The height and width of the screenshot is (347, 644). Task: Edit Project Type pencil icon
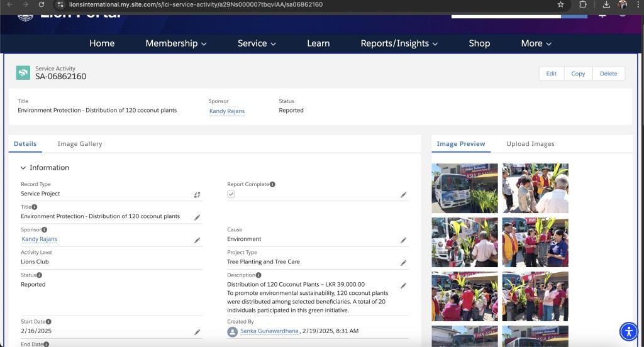[x=403, y=262]
